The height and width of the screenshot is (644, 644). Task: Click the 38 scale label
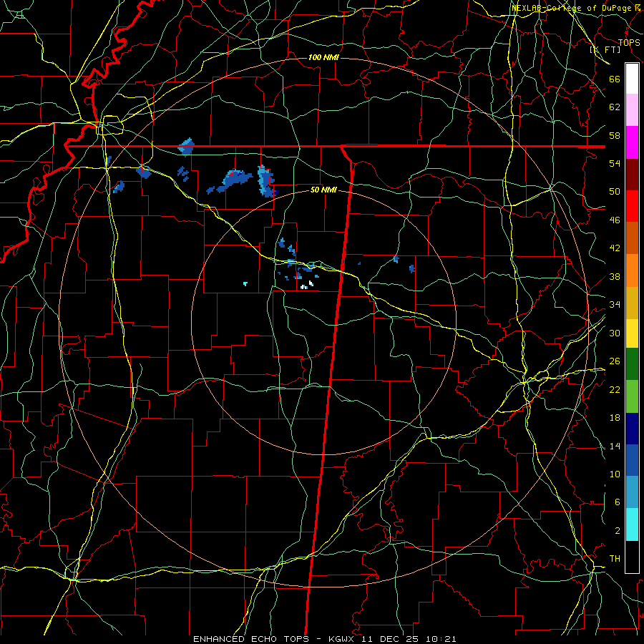point(615,276)
